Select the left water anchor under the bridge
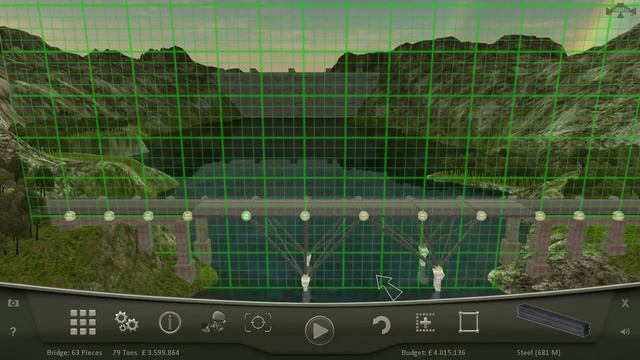The image size is (640, 360). coord(305,282)
